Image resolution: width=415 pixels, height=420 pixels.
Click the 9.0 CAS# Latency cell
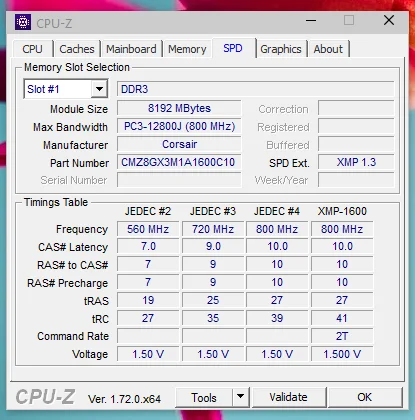click(213, 246)
